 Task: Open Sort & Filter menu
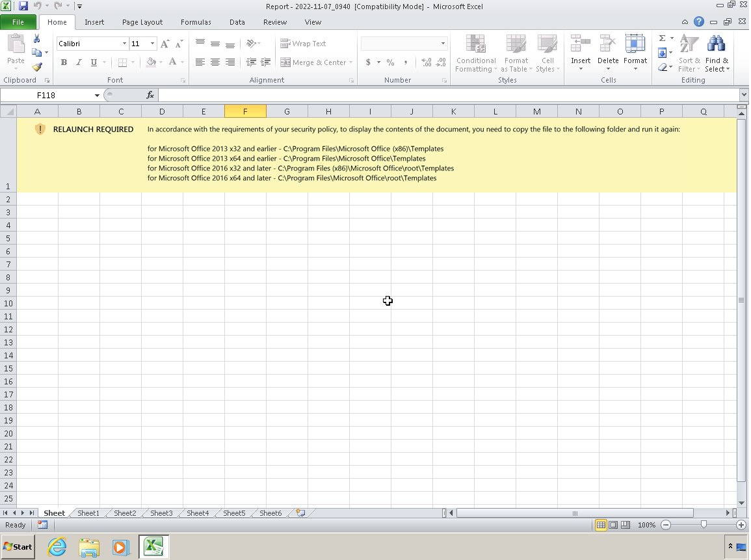tap(689, 53)
